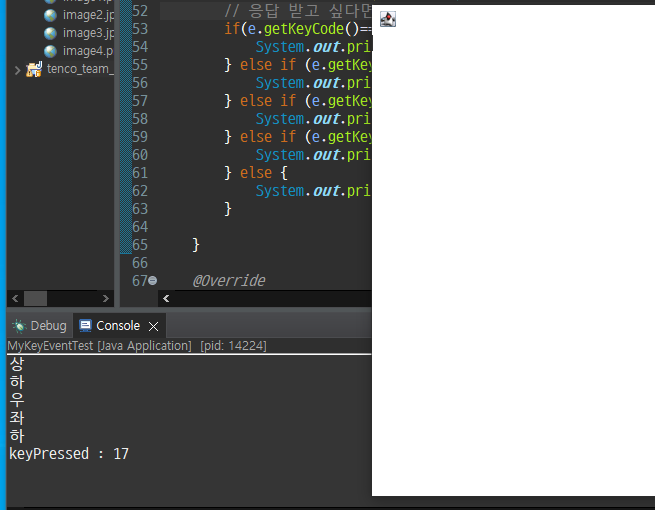Click the tenco_team project folder icon
This screenshot has width=655, height=510.
point(34,69)
